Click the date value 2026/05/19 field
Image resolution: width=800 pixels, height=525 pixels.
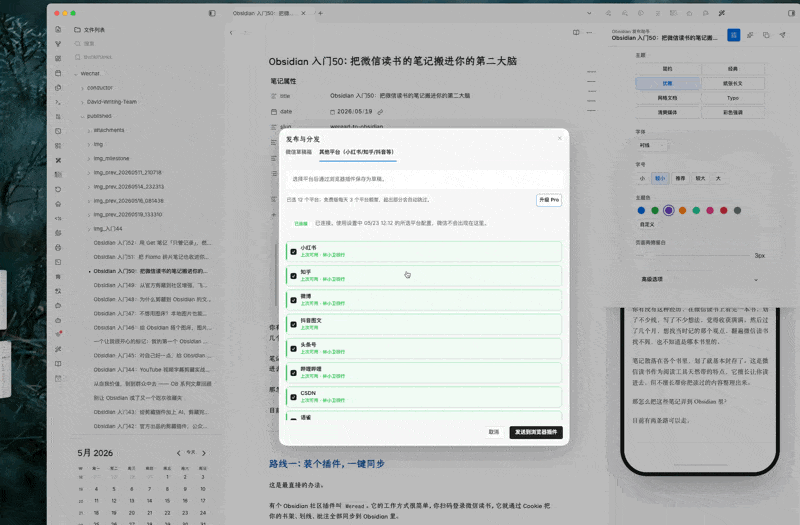click(x=355, y=112)
